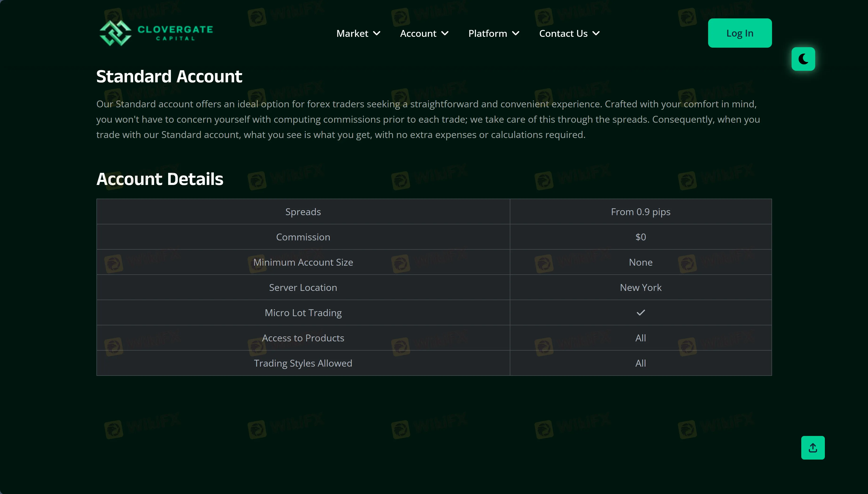The width and height of the screenshot is (868, 494).
Task: Expand the Contact Us chevron arrow
Action: 596,33
